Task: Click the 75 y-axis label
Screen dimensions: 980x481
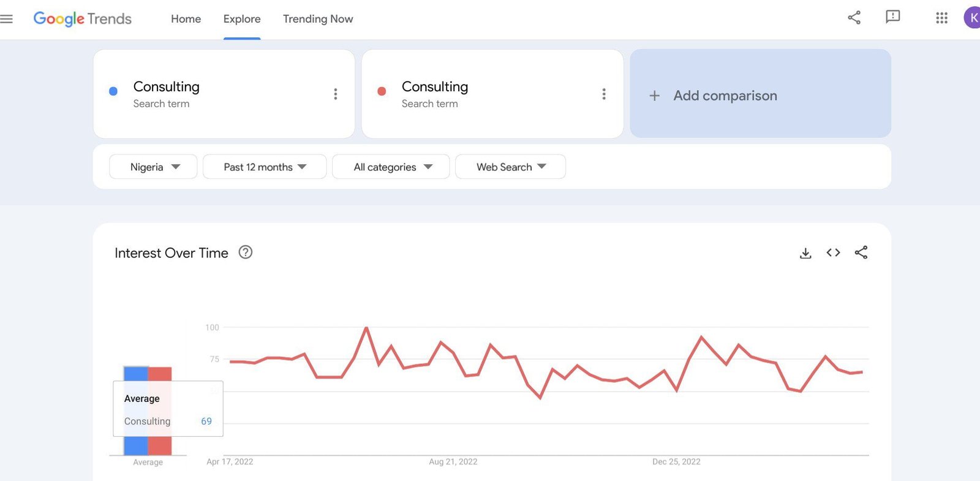Action: (214, 360)
